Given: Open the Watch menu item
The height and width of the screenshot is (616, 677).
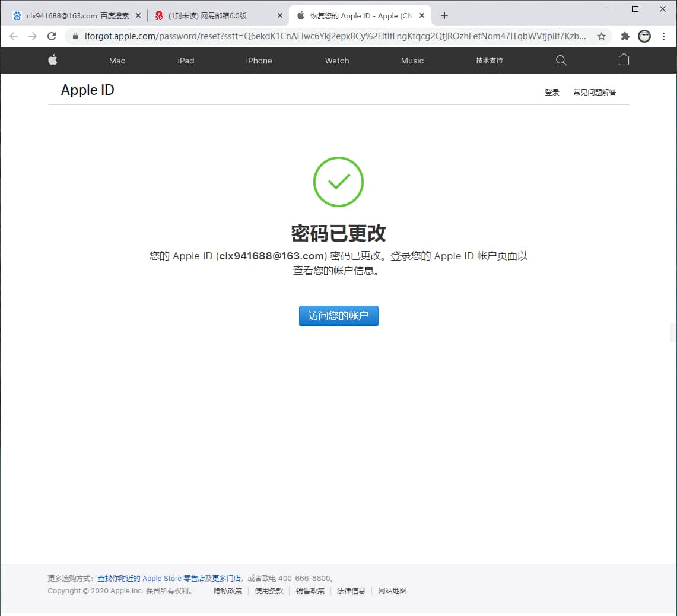Looking at the screenshot, I should [x=337, y=61].
